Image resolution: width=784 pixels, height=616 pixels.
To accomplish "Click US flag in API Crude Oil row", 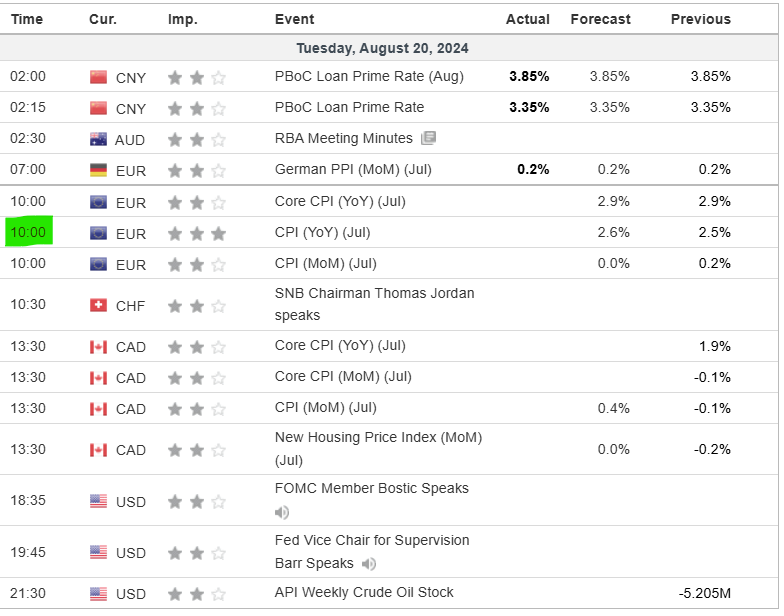I will [98, 594].
